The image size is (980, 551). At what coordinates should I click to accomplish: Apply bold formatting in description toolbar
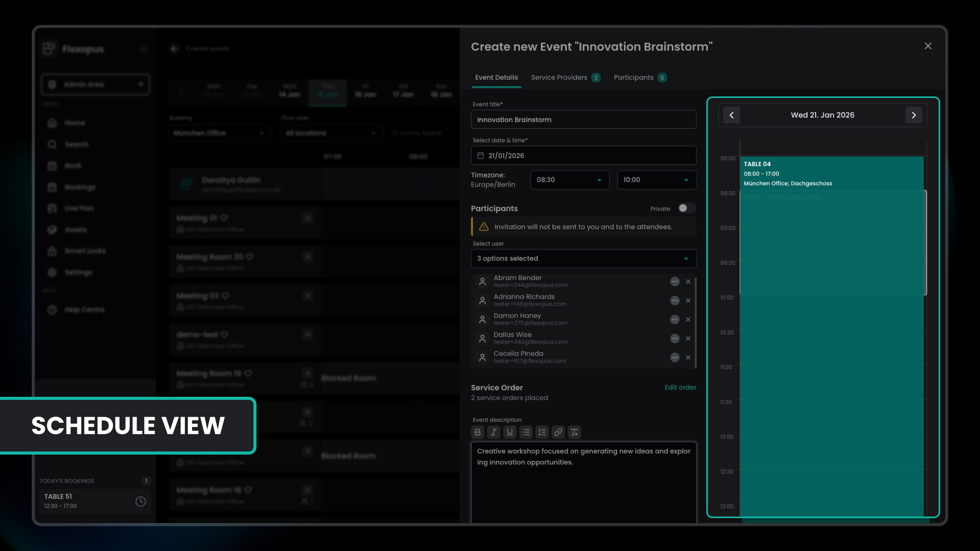477,432
